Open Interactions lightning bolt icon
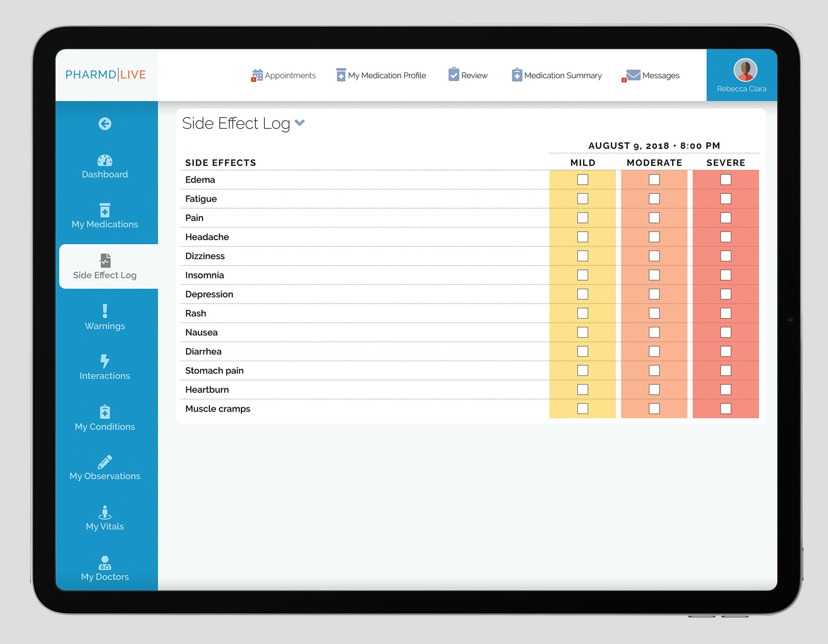Screen dimensions: 828x644 pos(105,361)
